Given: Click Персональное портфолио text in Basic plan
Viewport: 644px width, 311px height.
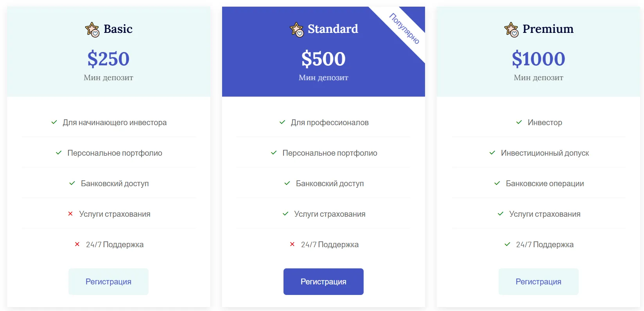Looking at the screenshot, I should click(115, 153).
